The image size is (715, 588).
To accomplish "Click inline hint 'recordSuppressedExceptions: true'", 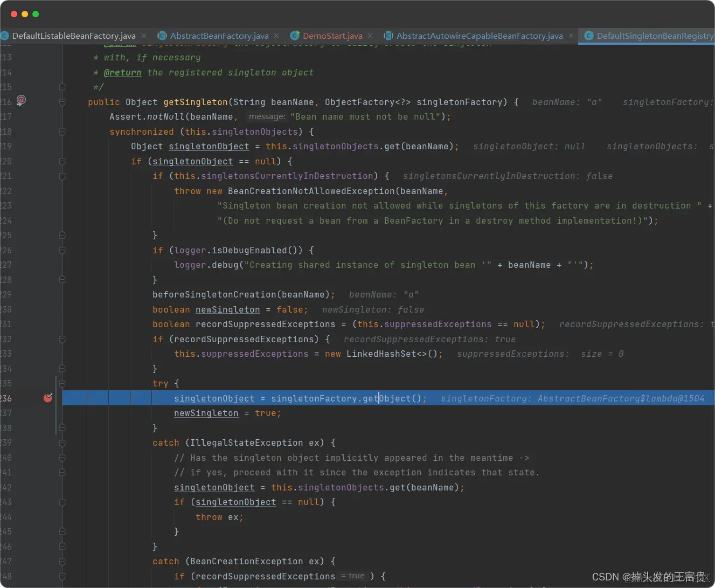I will click(x=429, y=339).
